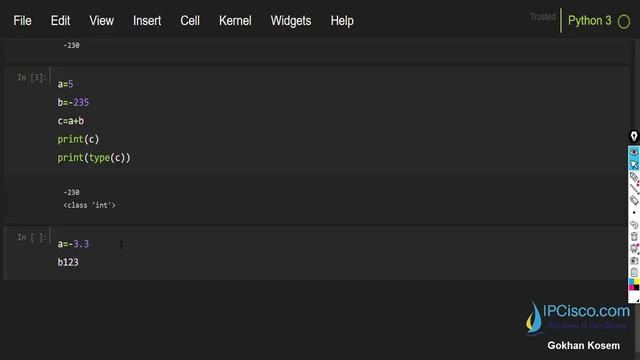640x360 pixels.
Task: Choose the small dot pen size
Action: (634, 213)
